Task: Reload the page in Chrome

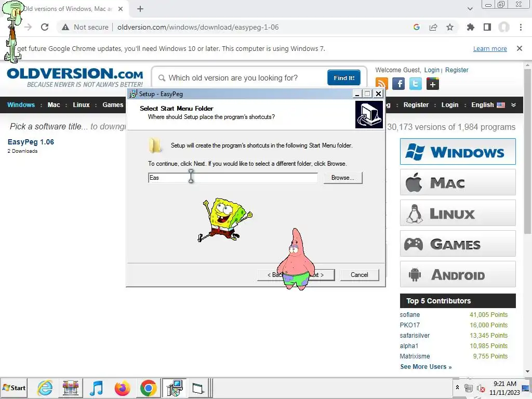Action: (45, 27)
